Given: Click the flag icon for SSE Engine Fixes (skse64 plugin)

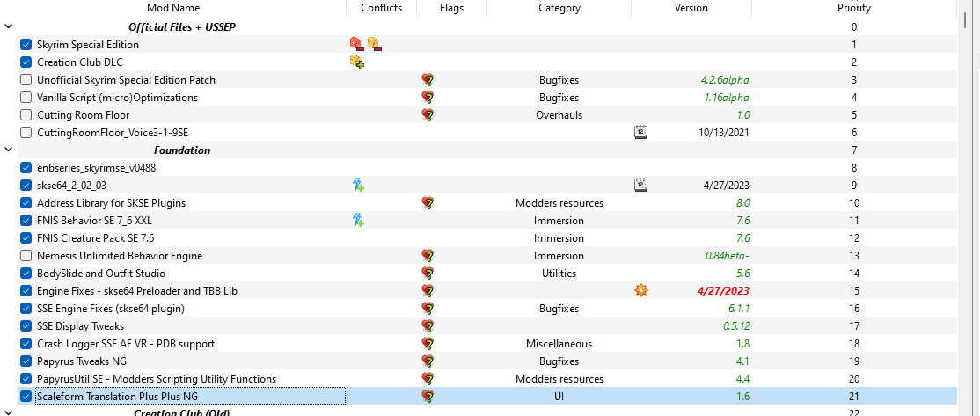Looking at the screenshot, I should (428, 308).
